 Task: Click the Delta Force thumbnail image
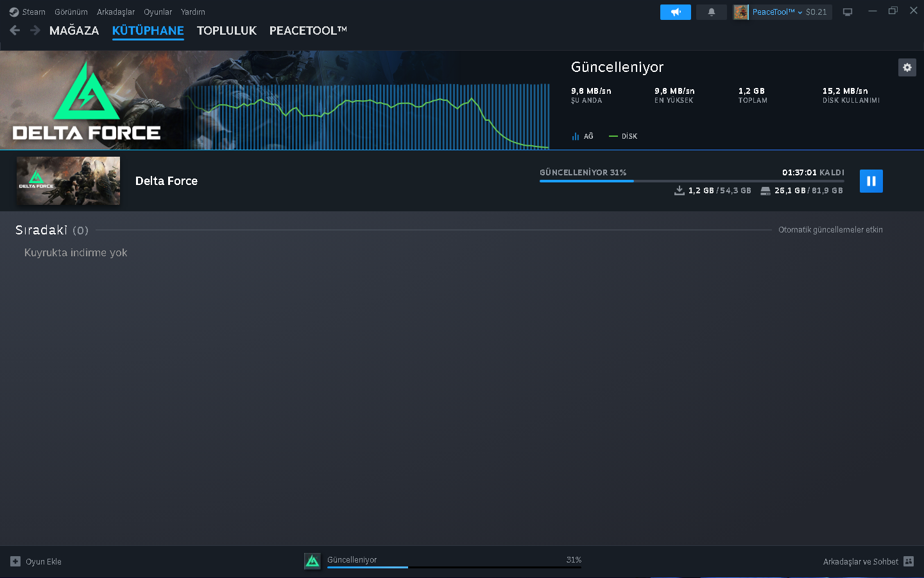click(68, 181)
